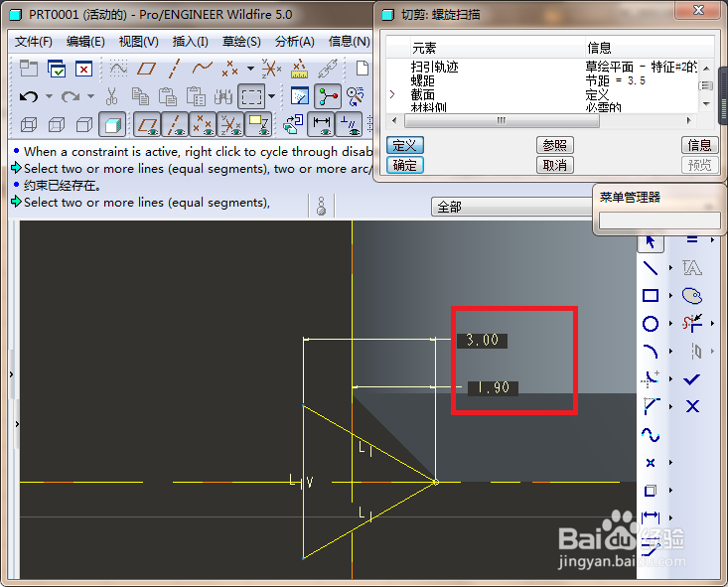Image resolution: width=728 pixels, height=587 pixels.
Task: Switch display to Wireframe style
Action: tap(29, 124)
